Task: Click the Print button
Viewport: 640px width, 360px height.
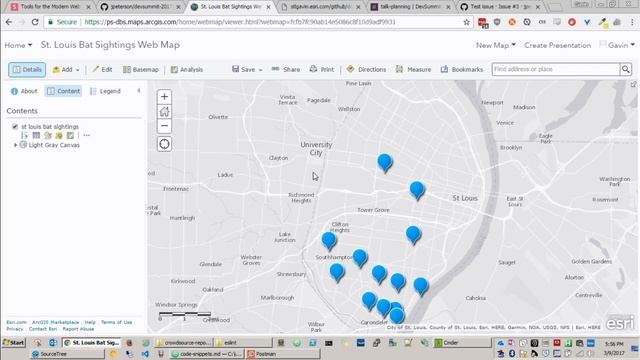Action: [x=322, y=70]
